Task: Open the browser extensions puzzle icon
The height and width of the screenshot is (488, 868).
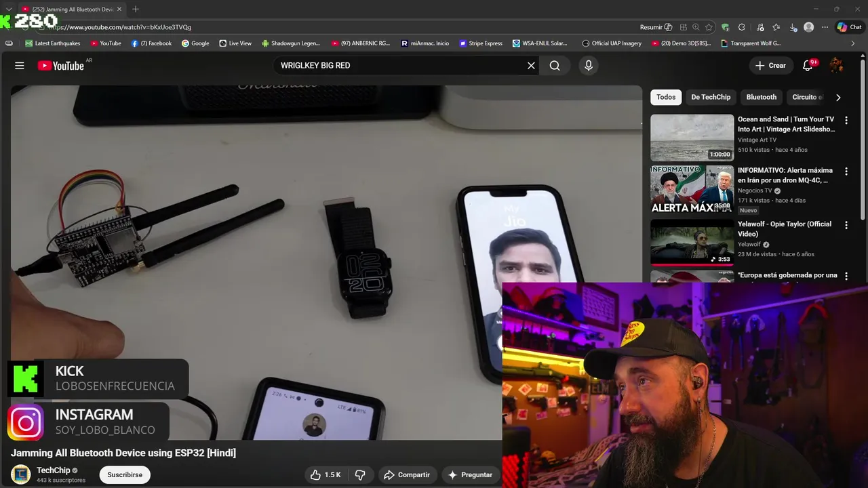Action: tap(741, 27)
